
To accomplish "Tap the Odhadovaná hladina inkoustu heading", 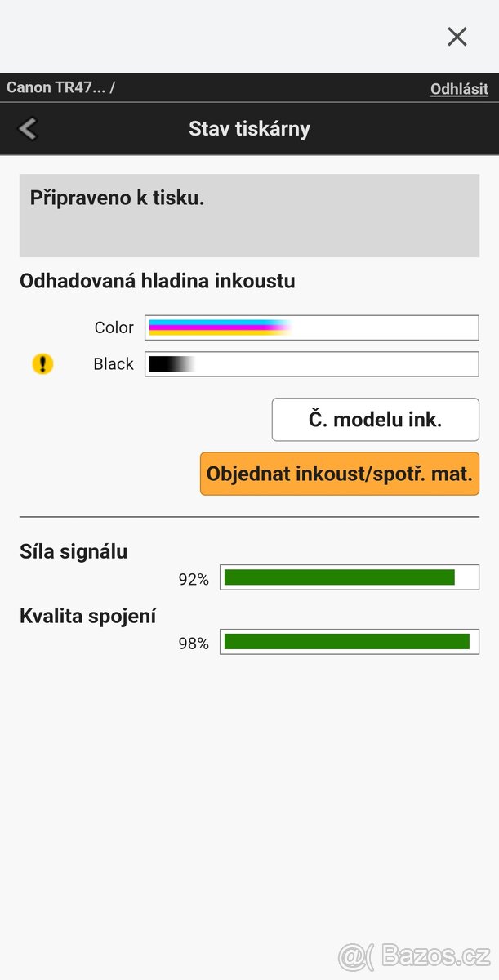I will pyautogui.click(x=158, y=282).
